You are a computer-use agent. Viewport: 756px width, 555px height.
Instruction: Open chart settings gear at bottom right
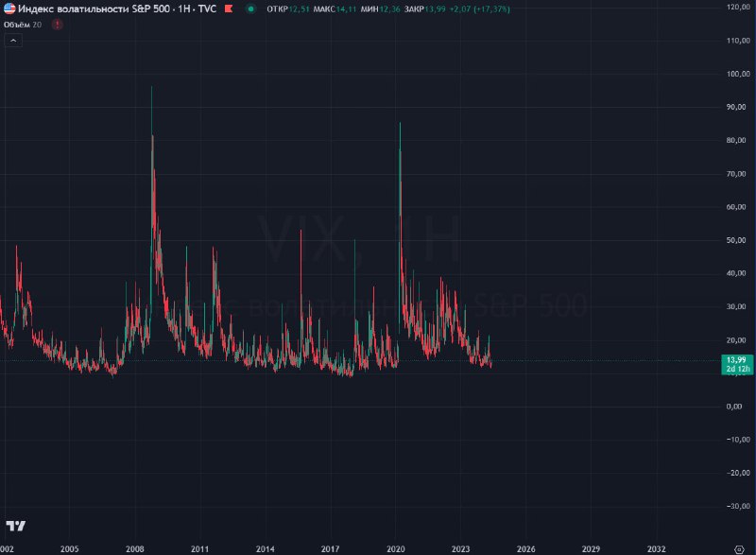[x=739, y=549]
